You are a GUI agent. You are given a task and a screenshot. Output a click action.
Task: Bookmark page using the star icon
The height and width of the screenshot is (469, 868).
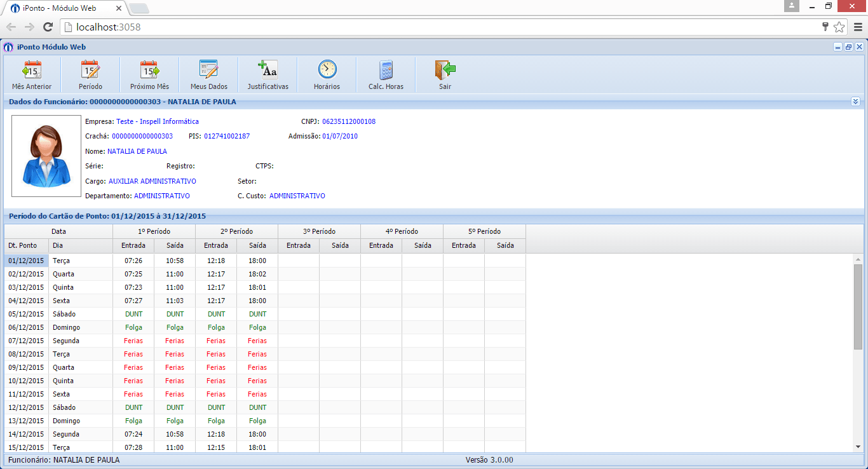[x=839, y=27]
